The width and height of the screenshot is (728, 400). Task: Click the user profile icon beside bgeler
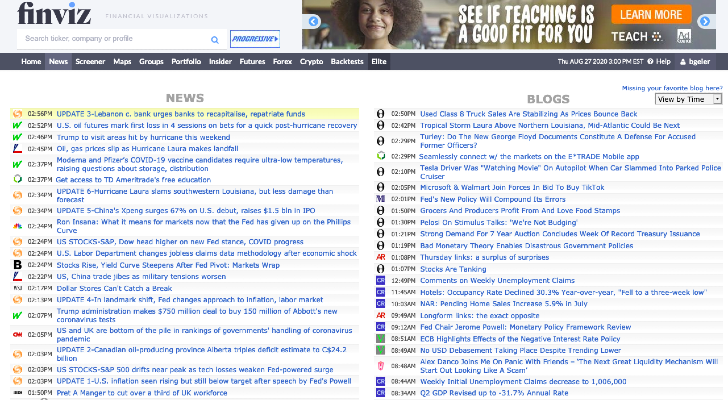coord(684,61)
